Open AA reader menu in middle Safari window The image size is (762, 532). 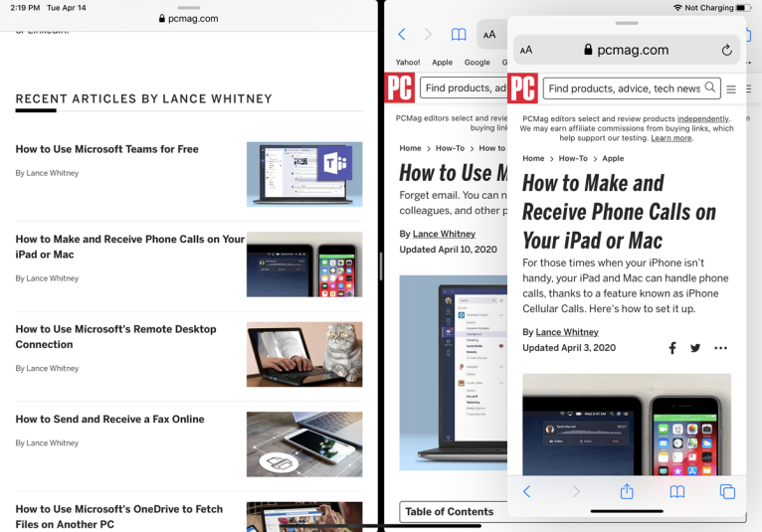(x=489, y=35)
